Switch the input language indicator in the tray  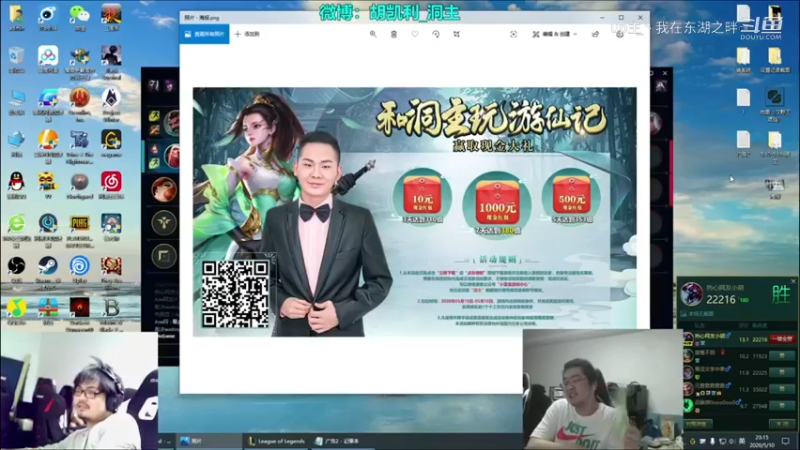coord(742,441)
